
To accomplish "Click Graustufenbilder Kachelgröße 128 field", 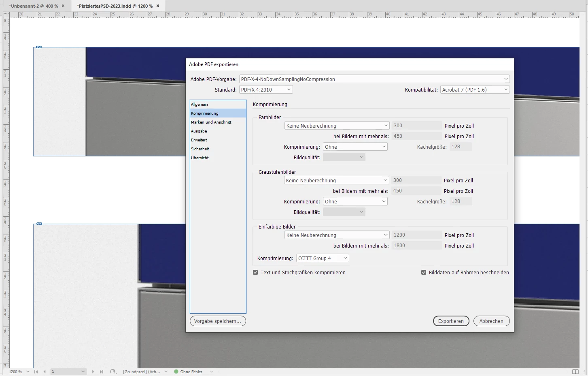I will (461, 201).
